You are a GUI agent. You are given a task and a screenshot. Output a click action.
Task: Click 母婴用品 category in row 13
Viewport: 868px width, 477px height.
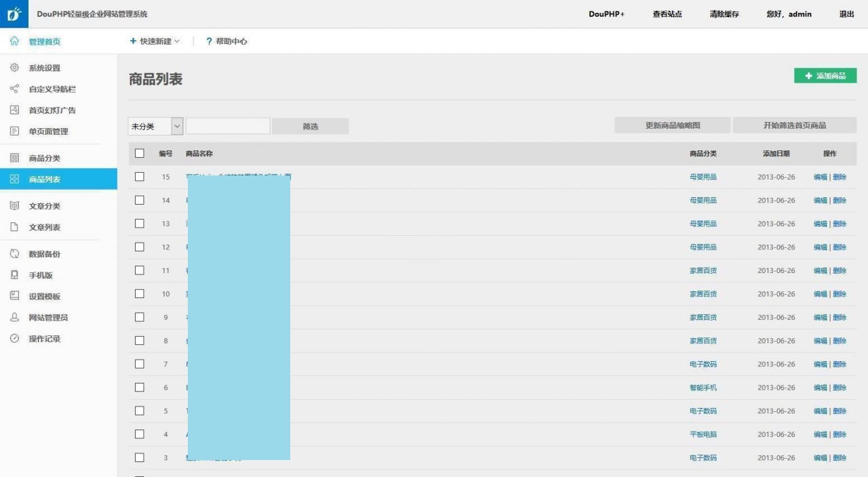703,224
